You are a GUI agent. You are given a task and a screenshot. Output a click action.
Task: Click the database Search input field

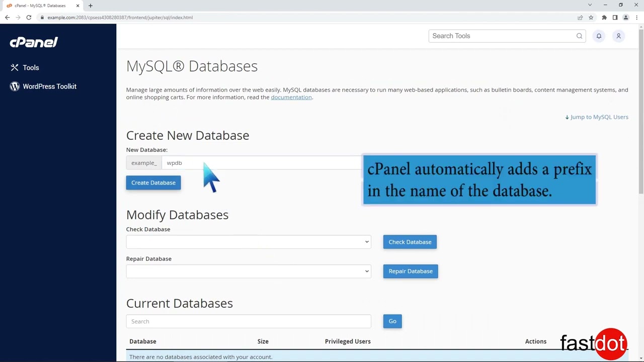click(x=249, y=321)
